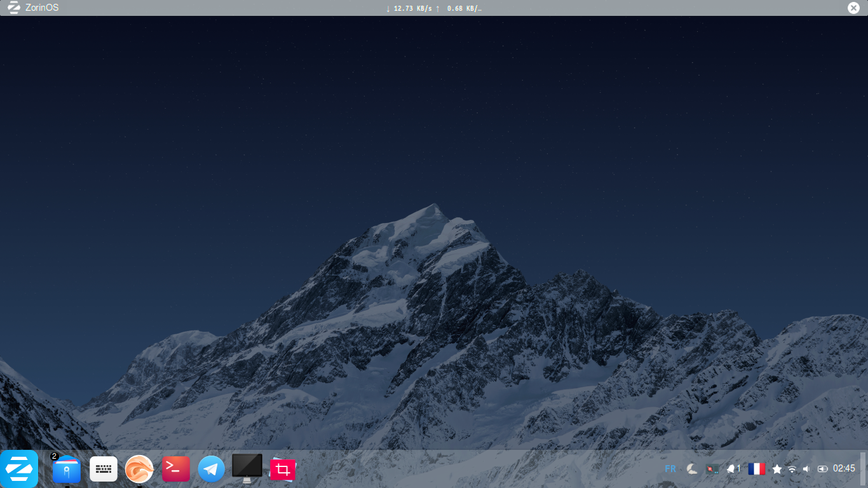
Task: Open Telegram from the taskbar
Action: point(212,469)
